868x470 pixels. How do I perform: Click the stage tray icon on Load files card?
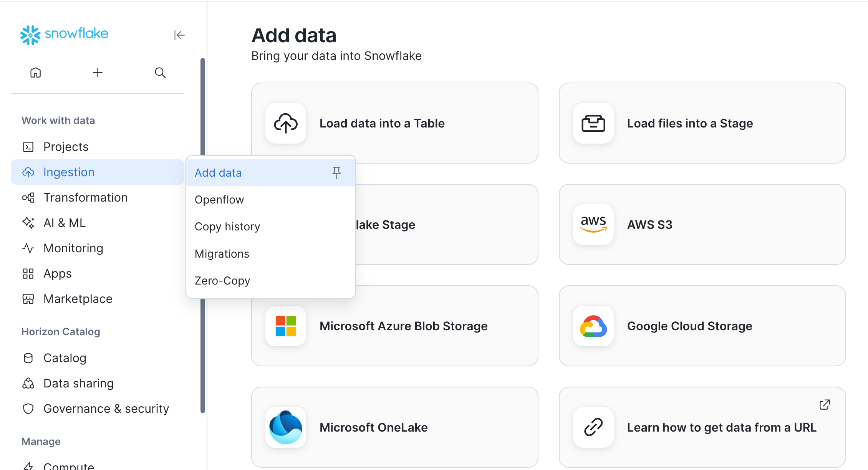pos(593,123)
